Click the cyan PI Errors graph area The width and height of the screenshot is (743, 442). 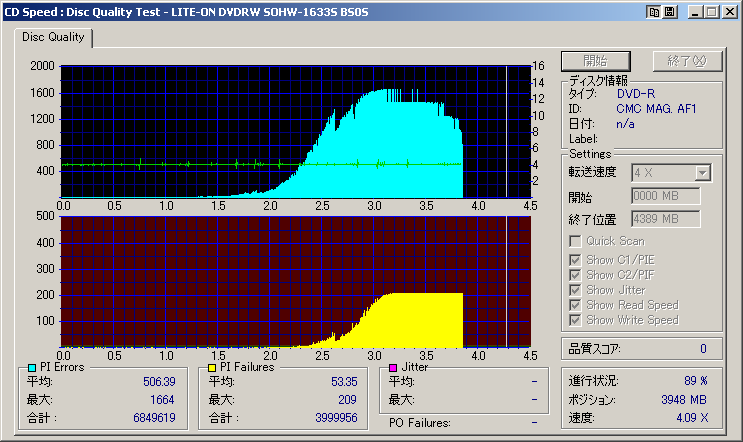click(x=296, y=132)
